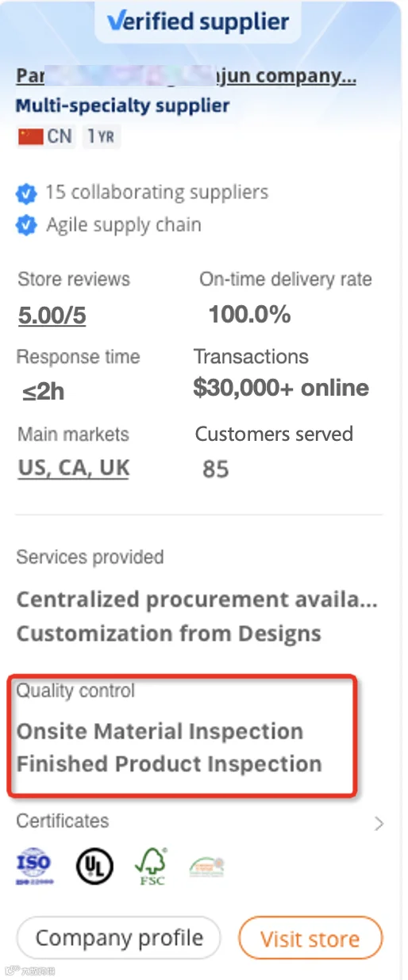
Task: Click Customization from Designs service
Action: pos(169,634)
